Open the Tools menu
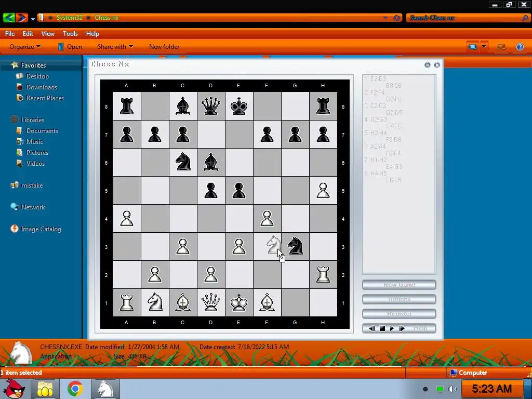The height and width of the screenshot is (399, 532). tap(70, 34)
